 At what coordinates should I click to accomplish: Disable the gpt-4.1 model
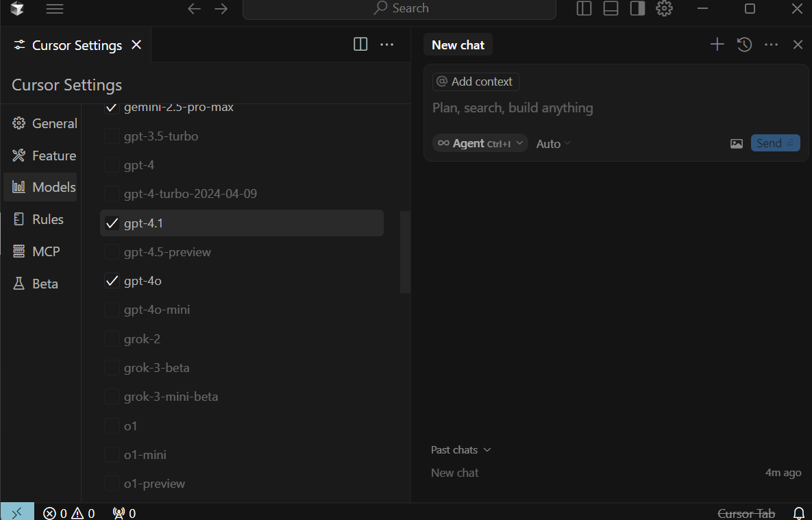112,223
